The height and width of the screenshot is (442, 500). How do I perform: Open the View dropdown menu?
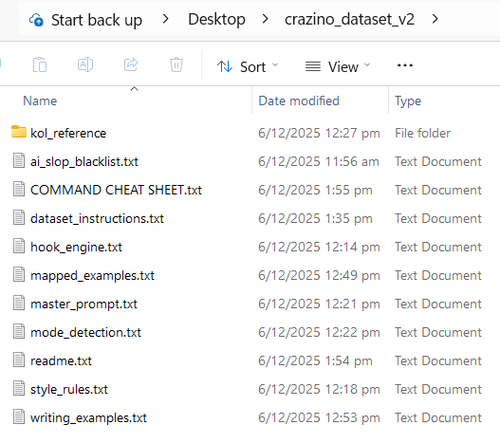pos(337,67)
